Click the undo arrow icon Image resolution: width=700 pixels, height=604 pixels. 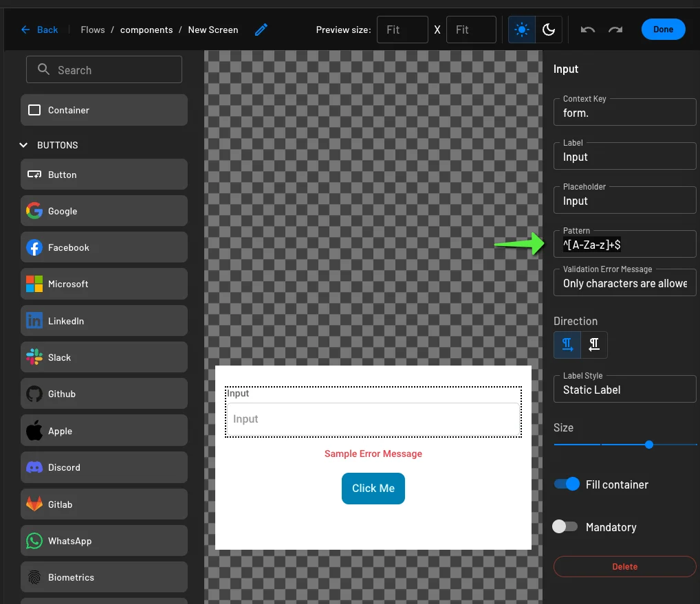click(587, 30)
